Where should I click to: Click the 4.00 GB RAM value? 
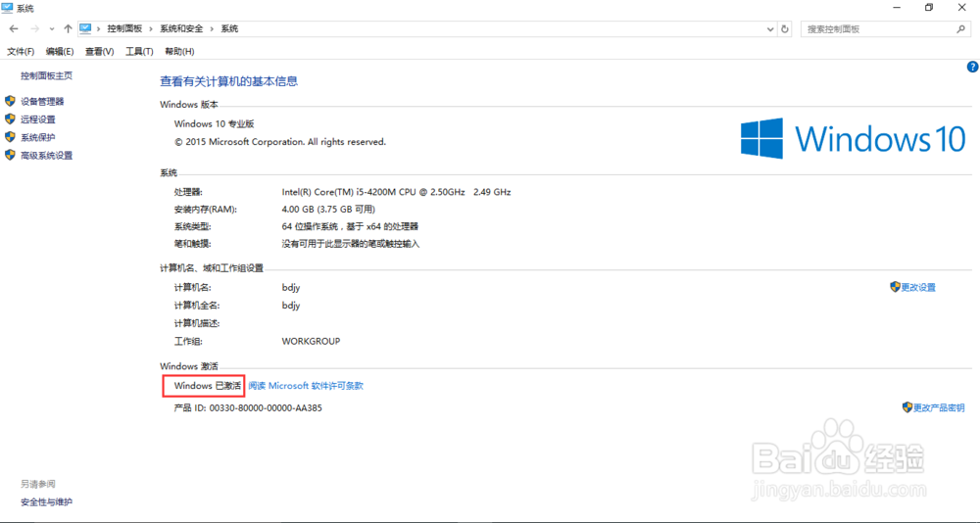pyautogui.click(x=328, y=210)
